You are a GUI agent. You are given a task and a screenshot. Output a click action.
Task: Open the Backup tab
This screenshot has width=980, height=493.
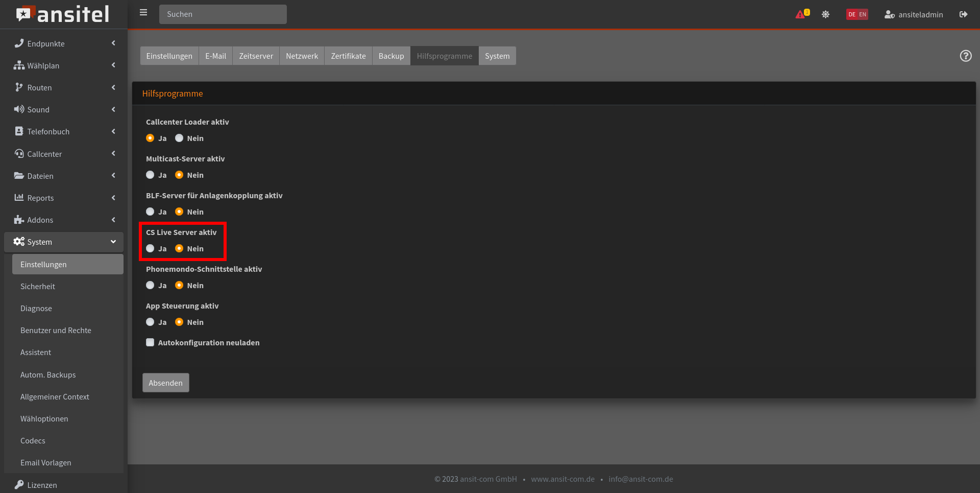[x=391, y=56]
